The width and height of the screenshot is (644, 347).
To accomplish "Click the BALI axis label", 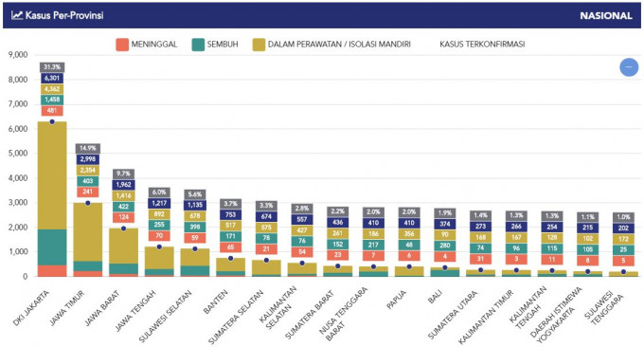I will click(x=435, y=297).
